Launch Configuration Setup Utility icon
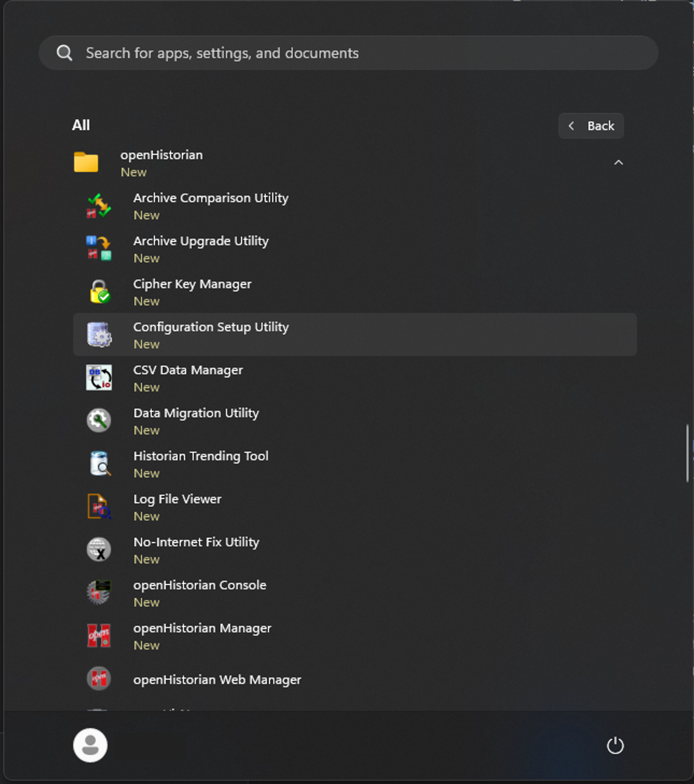 click(x=99, y=335)
